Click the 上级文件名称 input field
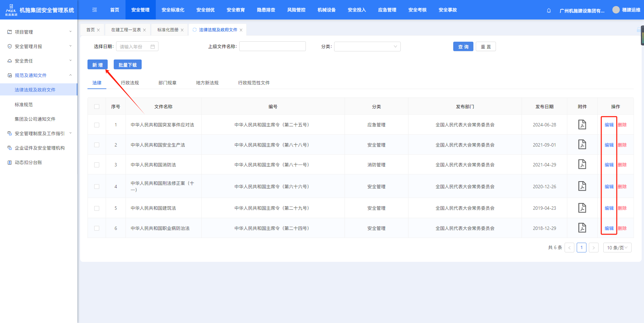This screenshot has height=323, width=644. click(x=272, y=46)
